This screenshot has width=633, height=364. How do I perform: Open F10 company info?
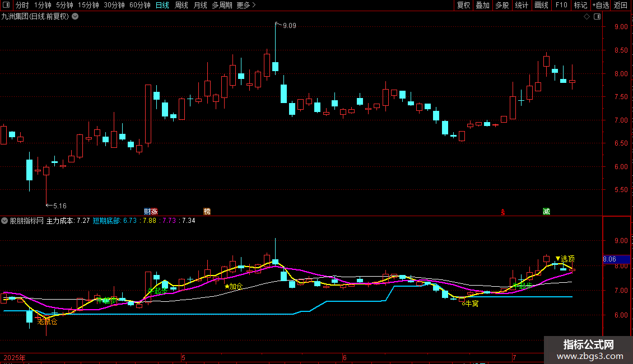[561, 5]
